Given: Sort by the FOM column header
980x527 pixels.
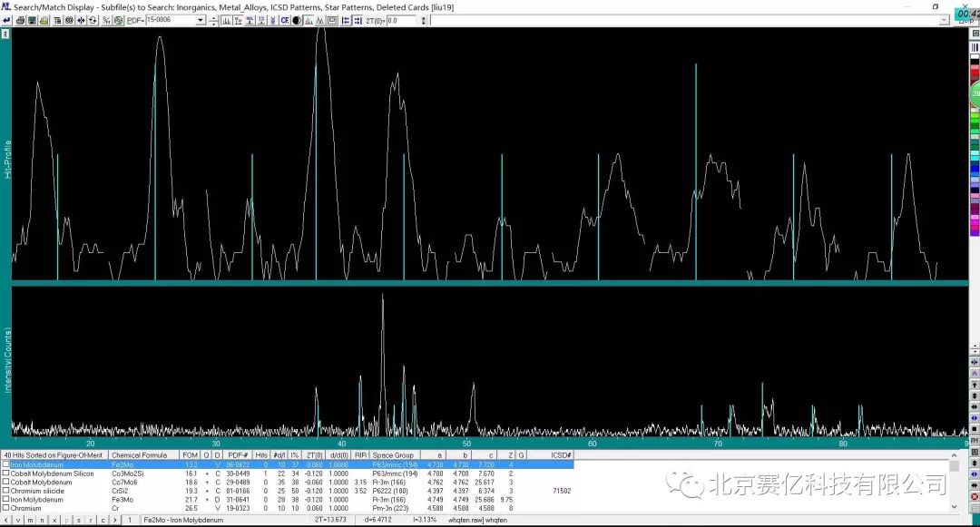Looking at the screenshot, I should pos(190,454).
